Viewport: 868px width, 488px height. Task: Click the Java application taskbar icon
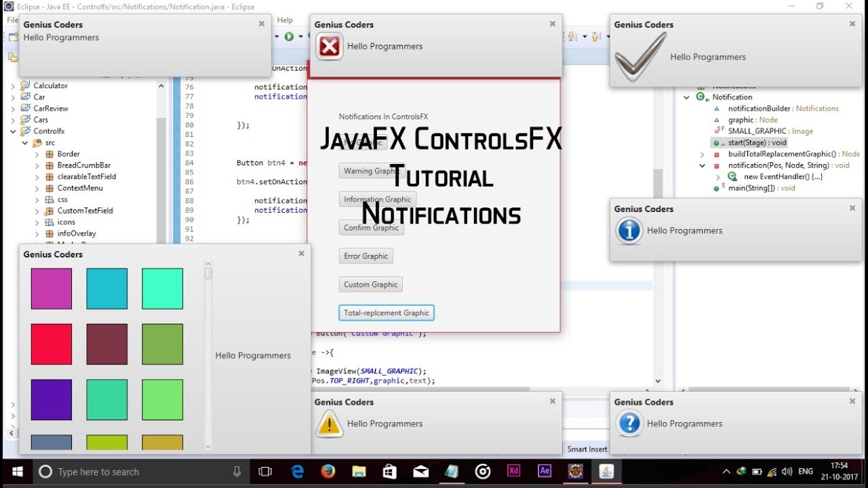(606, 472)
